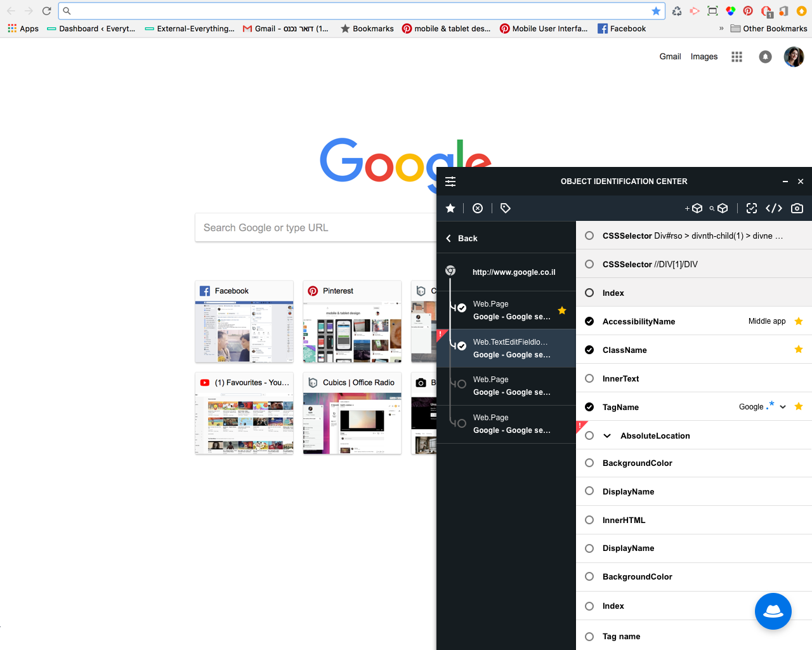Open the Favourites YouTube thumbnail tile
Screen dimensions: 812x650
[244, 413]
